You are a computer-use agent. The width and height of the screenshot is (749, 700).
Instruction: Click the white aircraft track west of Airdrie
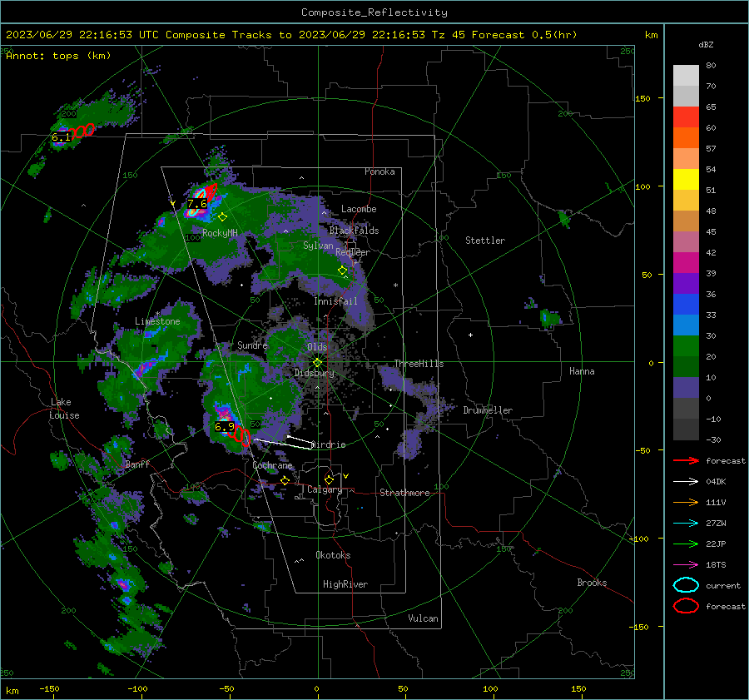[x=283, y=443]
